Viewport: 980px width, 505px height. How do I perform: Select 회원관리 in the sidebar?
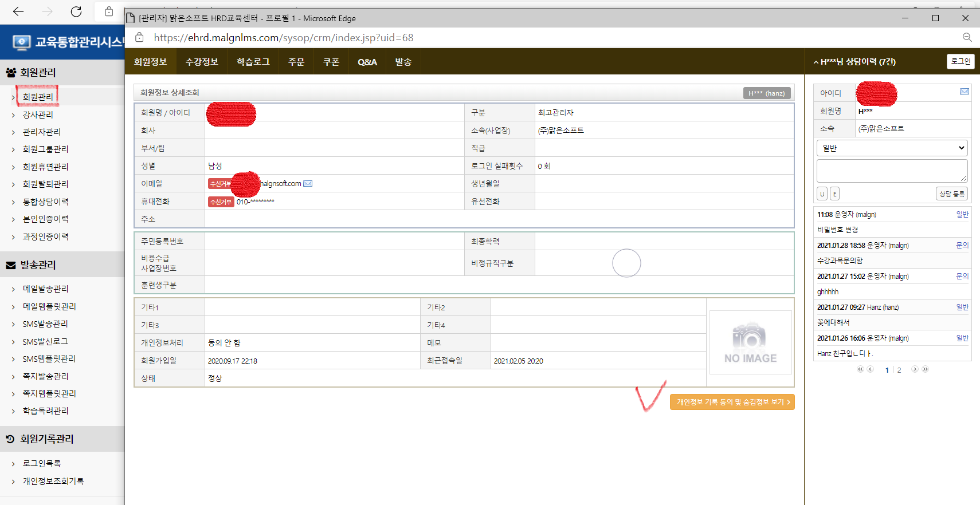(38, 97)
